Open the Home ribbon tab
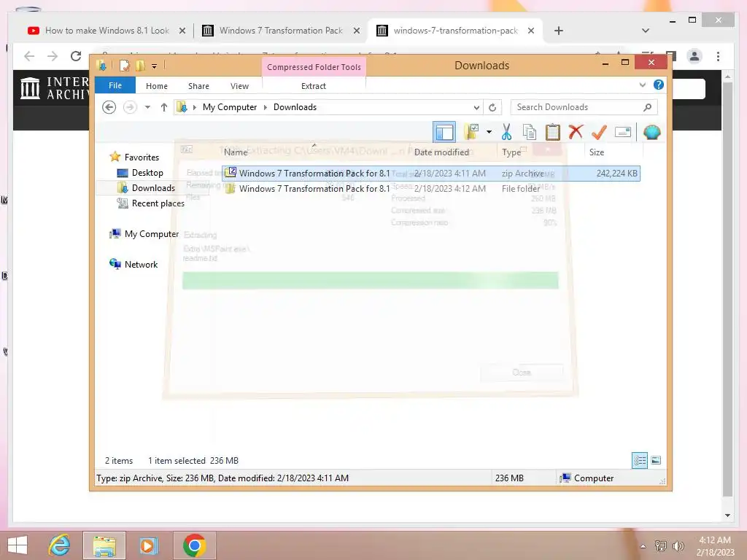The image size is (747, 560). point(157,86)
